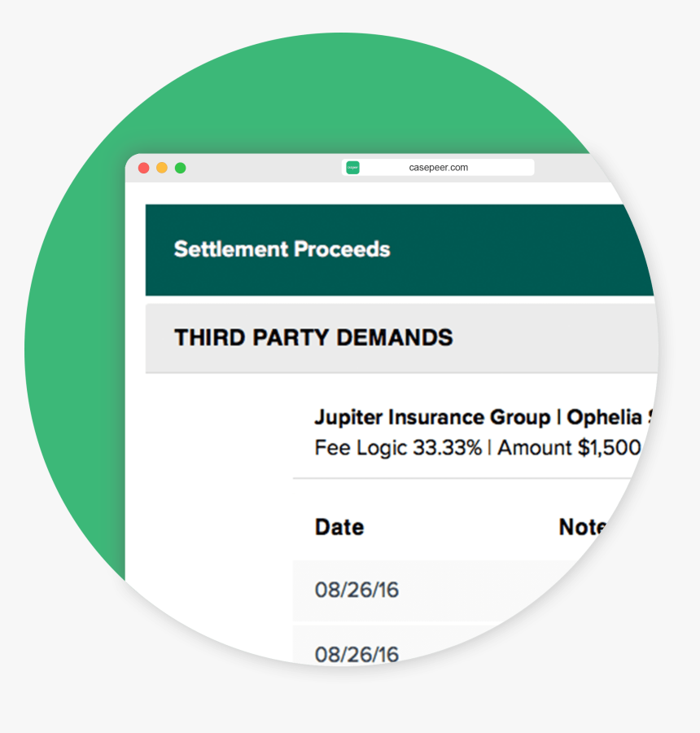
Task: Sort by the Date column header
Action: 339,527
